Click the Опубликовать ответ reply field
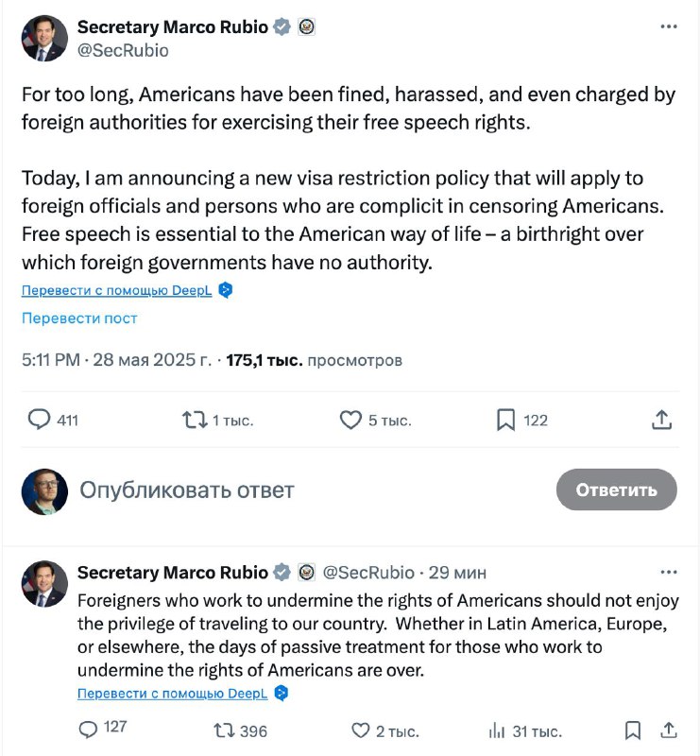Image resolution: width=700 pixels, height=756 pixels. pos(187,490)
